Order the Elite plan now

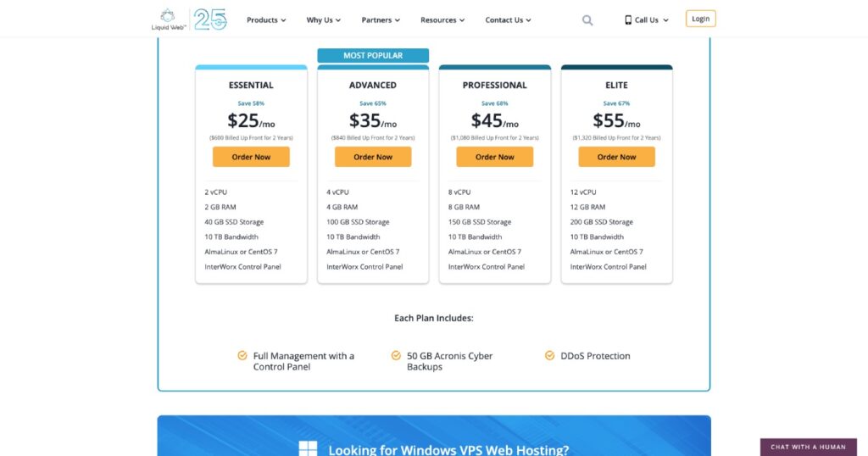click(616, 157)
